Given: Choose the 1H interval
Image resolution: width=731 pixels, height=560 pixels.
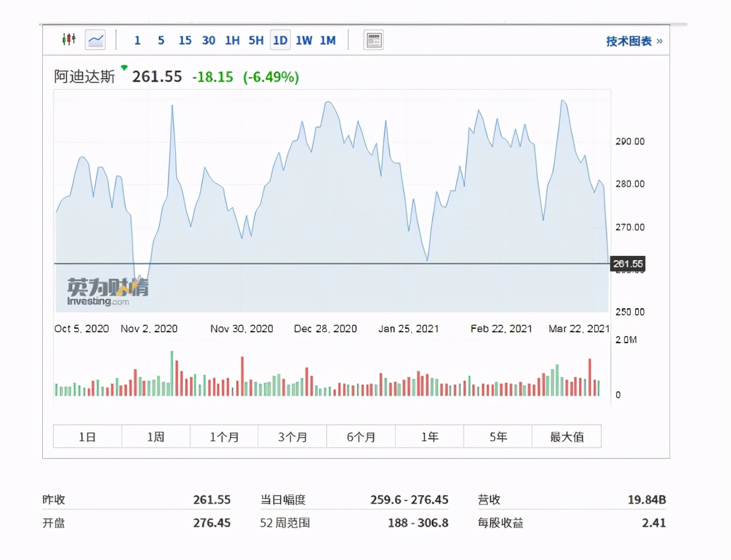Looking at the screenshot, I should point(232,40).
